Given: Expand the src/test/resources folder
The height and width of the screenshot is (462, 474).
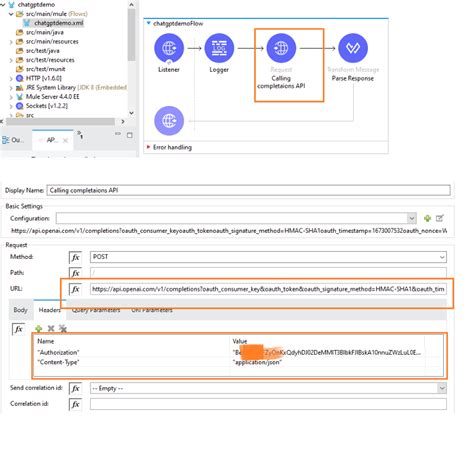Looking at the screenshot, I should (11, 60).
